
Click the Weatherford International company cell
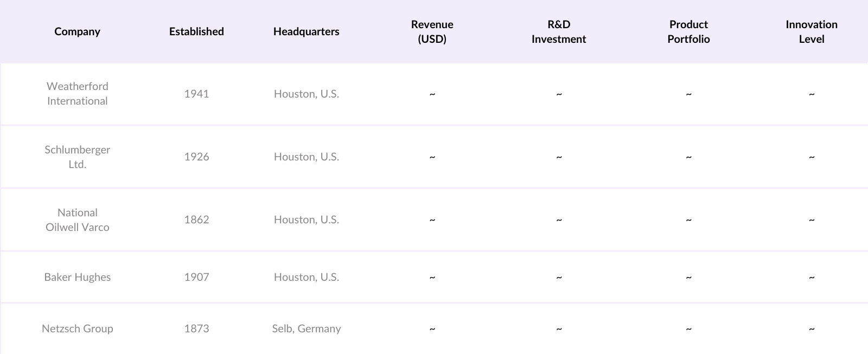click(77, 93)
